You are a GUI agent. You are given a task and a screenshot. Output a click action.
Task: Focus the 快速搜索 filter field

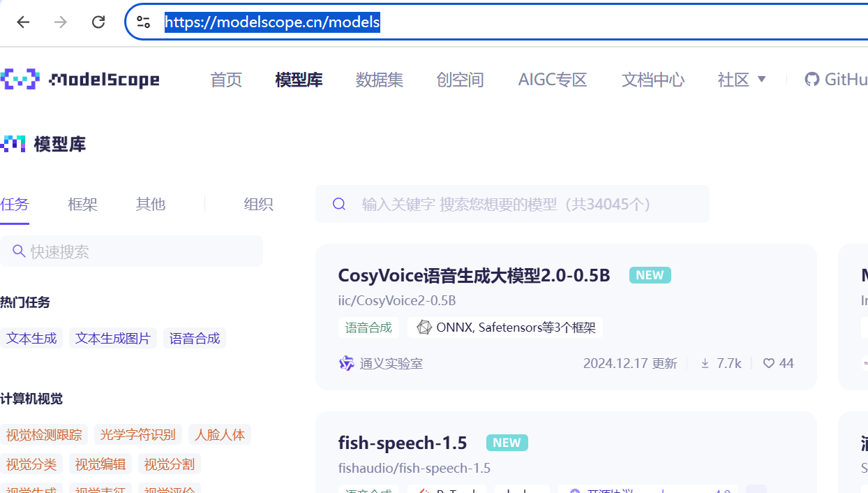(131, 251)
